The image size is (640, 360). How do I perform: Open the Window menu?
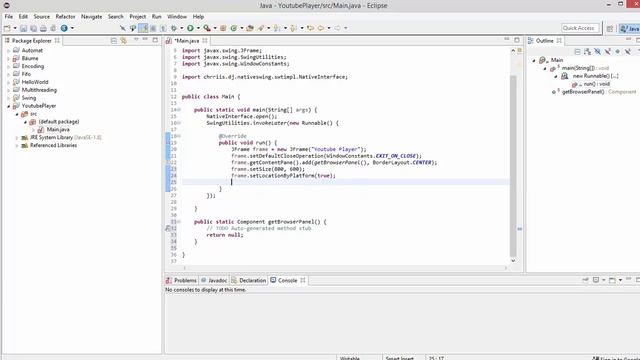pyautogui.click(x=177, y=17)
